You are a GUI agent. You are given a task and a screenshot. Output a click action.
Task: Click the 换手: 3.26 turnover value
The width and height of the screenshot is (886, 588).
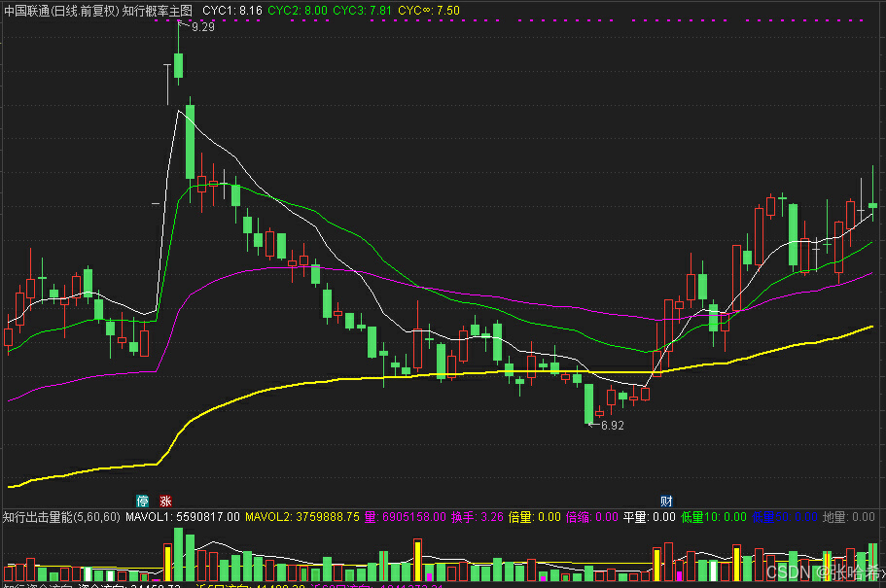(x=478, y=517)
